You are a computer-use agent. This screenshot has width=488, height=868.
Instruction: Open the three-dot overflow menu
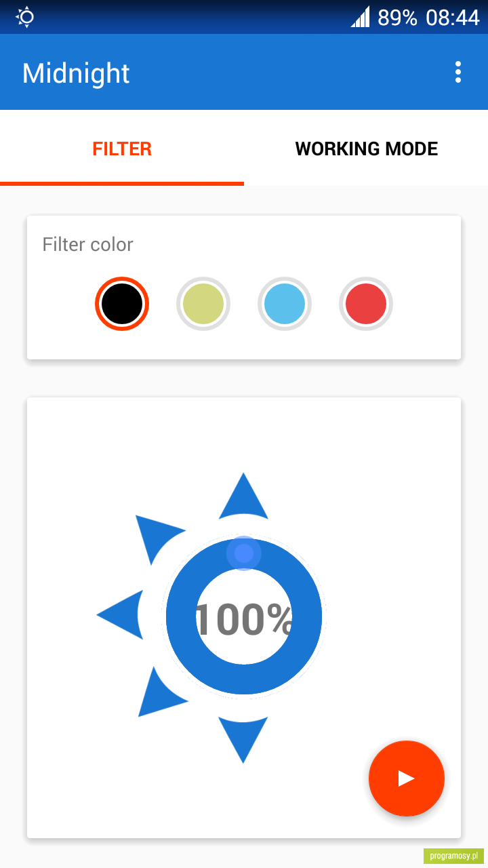point(458,72)
